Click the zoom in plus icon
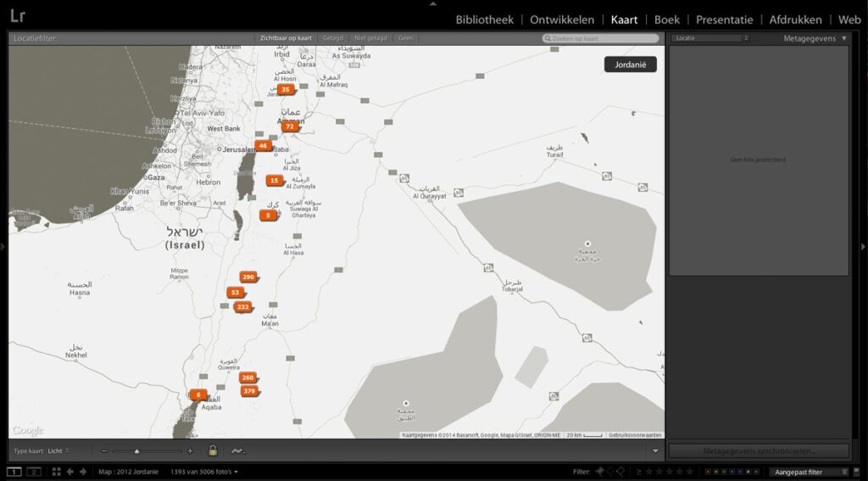 click(x=190, y=451)
